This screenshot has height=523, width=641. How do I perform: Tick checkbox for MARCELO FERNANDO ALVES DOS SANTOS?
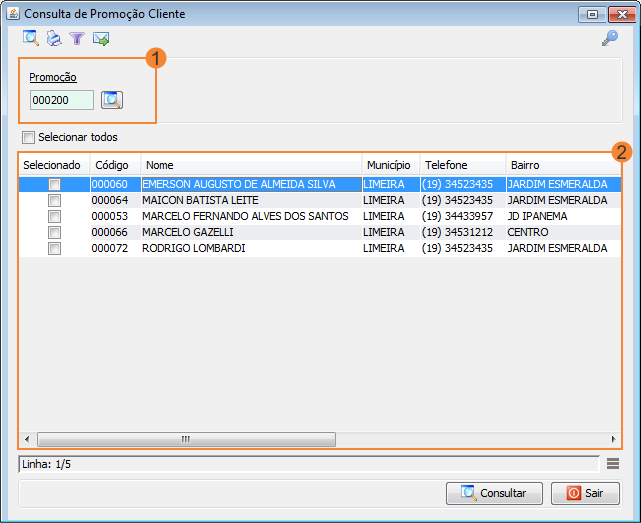coord(54,216)
